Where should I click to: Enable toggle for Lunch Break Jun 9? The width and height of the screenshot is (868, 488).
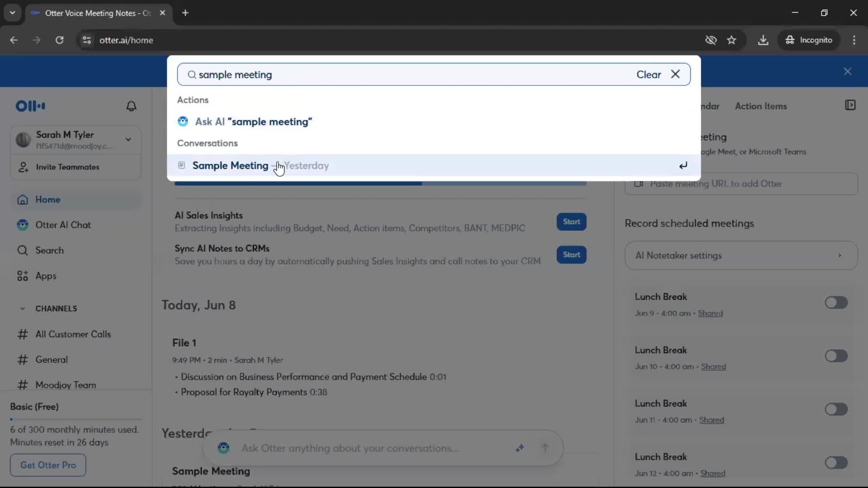pyautogui.click(x=836, y=303)
